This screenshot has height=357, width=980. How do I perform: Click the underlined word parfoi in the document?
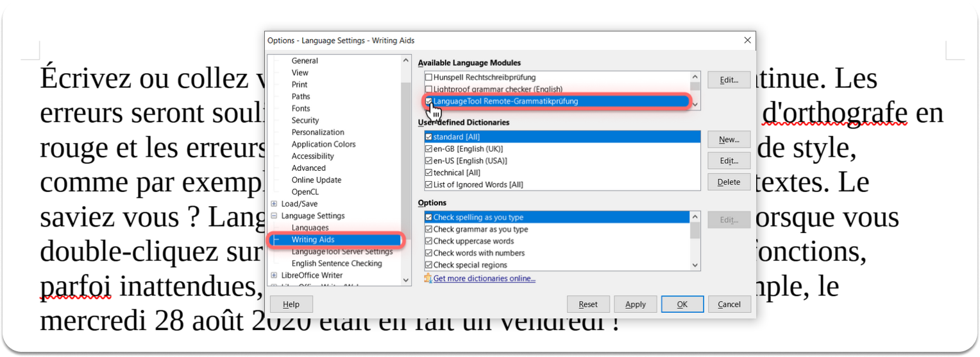76,286
